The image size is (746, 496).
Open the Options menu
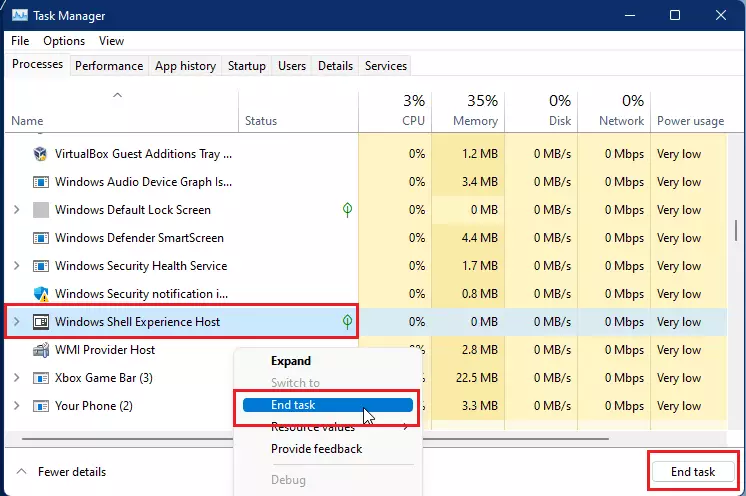(64, 41)
